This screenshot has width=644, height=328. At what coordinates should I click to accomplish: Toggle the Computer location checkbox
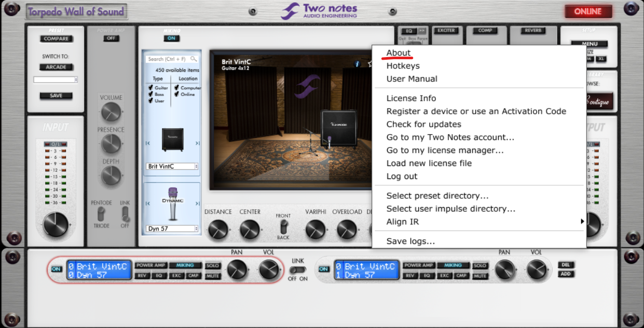tap(176, 88)
